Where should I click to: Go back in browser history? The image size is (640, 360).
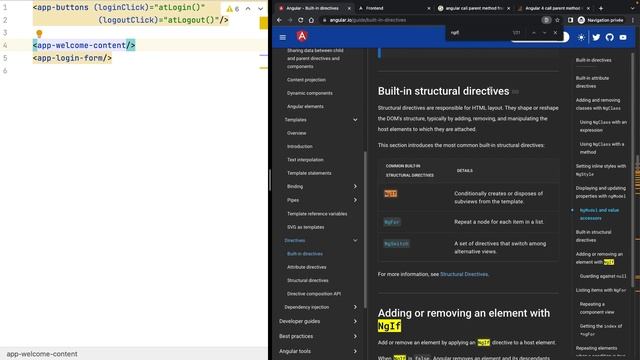[279, 20]
